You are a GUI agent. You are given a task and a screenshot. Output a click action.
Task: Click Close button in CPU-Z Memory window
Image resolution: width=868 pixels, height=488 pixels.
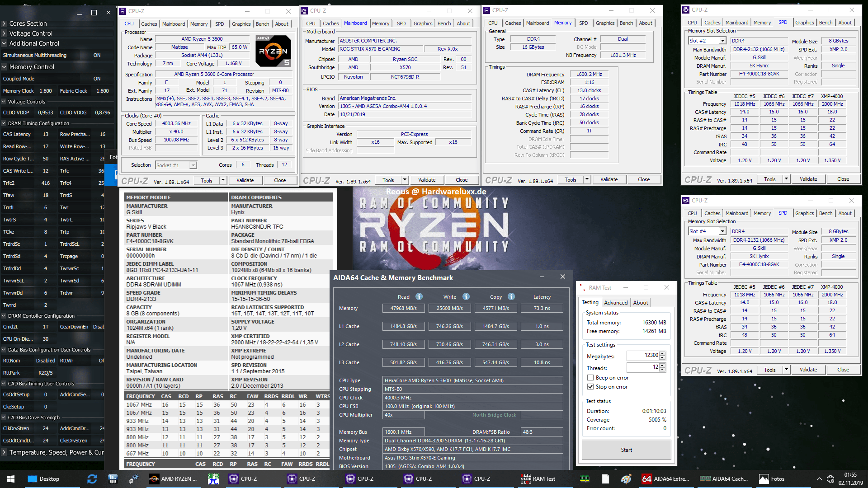[644, 179]
